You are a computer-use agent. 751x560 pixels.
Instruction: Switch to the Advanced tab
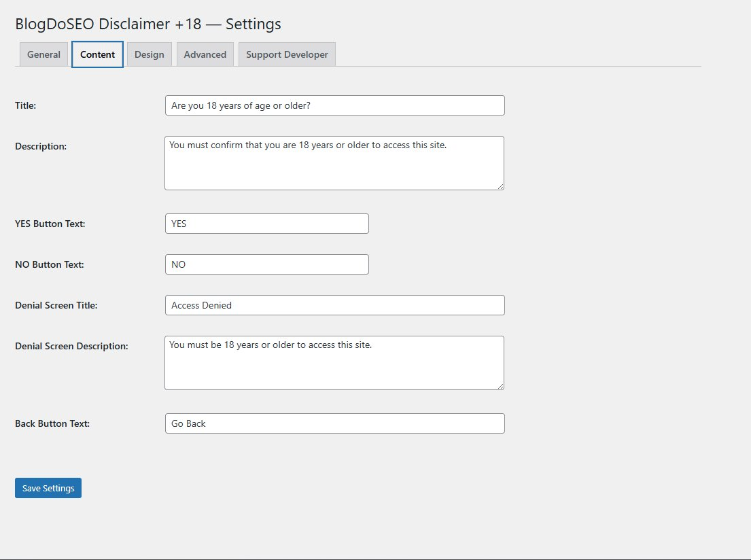(205, 54)
